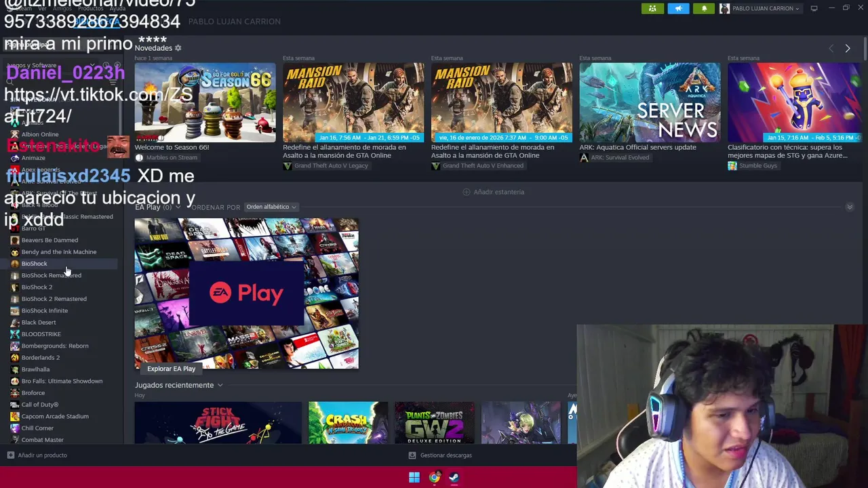
Task: Open the Ayuda menu
Action: pos(117,8)
